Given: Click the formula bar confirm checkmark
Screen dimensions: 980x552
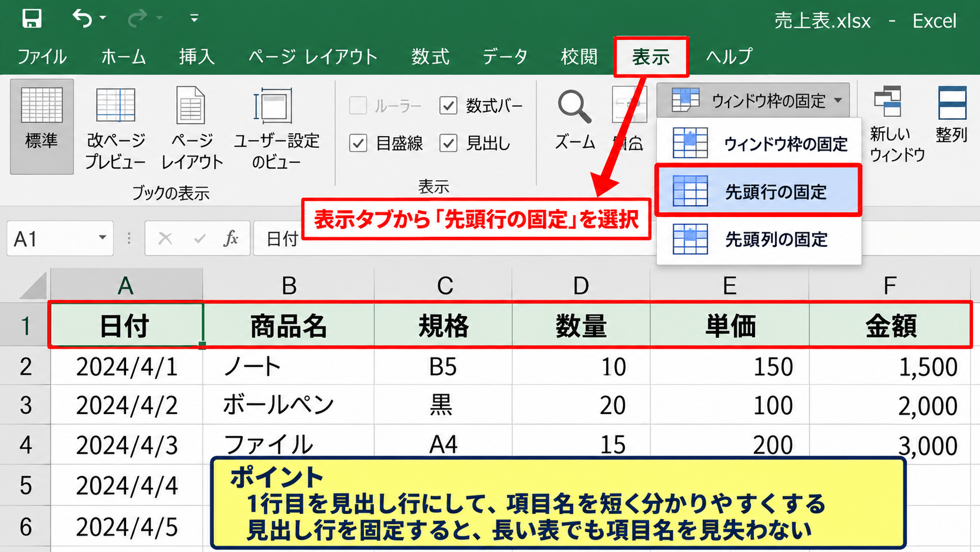Looking at the screenshot, I should point(199,238).
